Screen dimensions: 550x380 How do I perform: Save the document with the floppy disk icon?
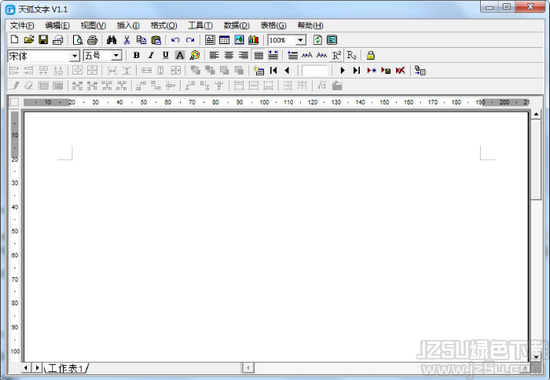click(x=43, y=40)
